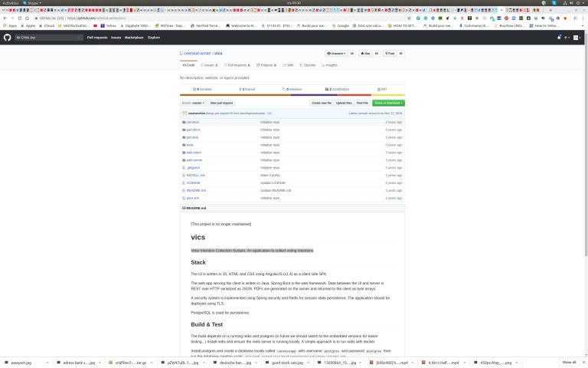Open latest commit author avatar

[x=185, y=113]
